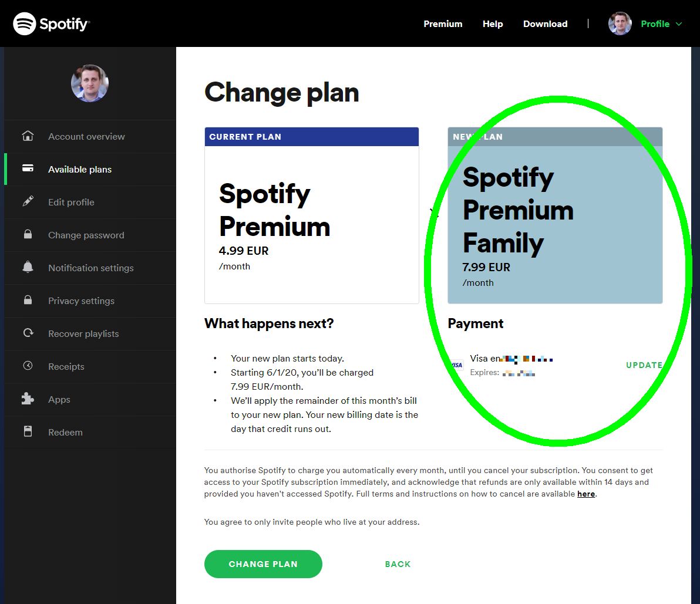Click the BACK link
Viewport: 700px width, 604px height.
click(x=398, y=564)
